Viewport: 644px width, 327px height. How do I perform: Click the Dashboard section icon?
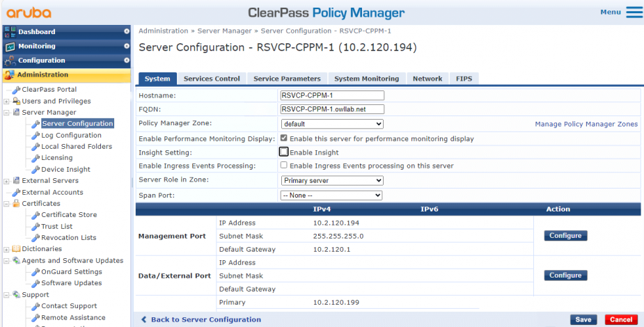tap(10, 31)
